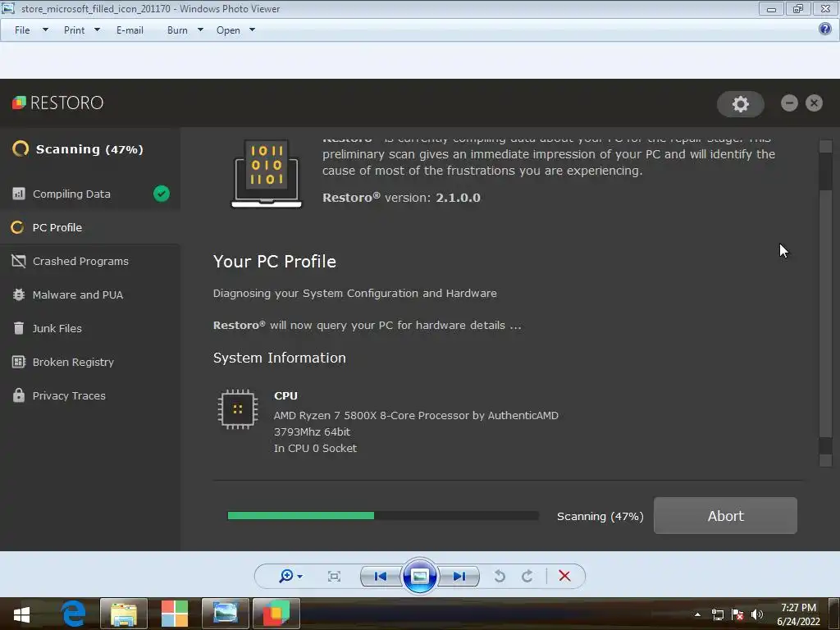Select Malware and PUA step

click(x=90, y=294)
